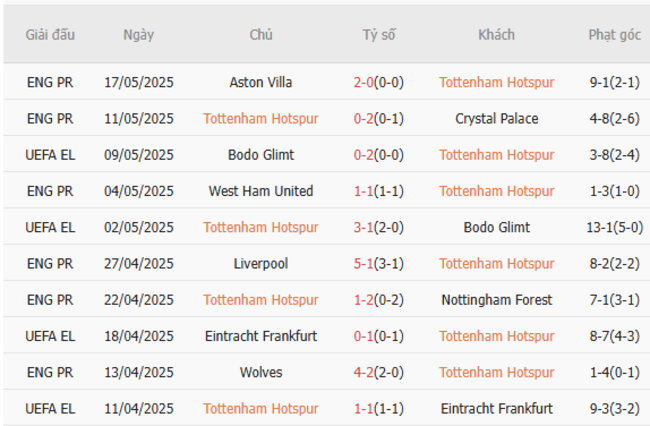Select the "Tỷ số" column header

[379, 35]
